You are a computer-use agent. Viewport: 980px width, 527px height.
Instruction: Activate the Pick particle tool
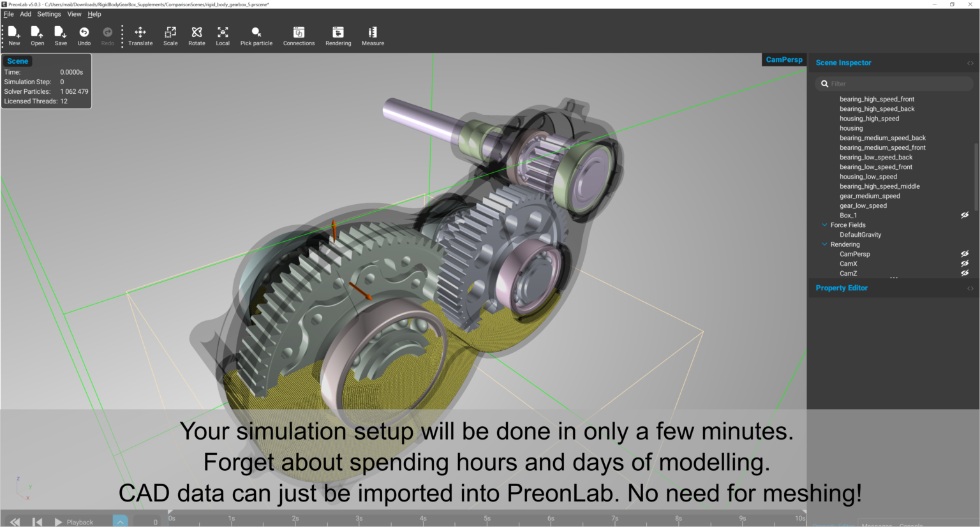[x=256, y=36]
